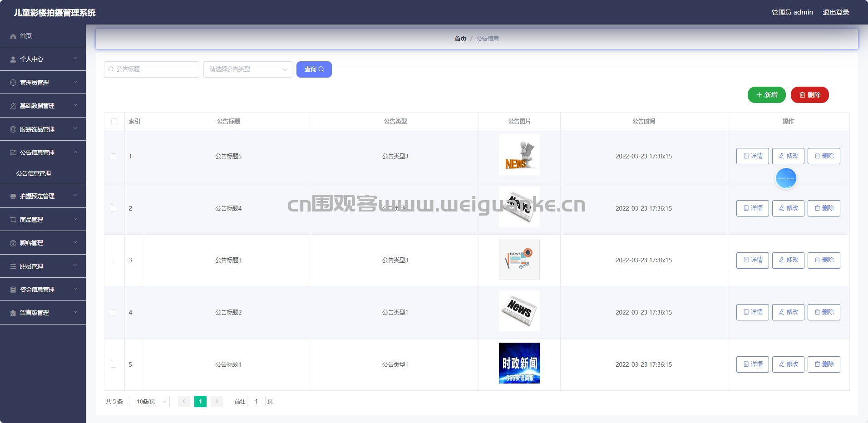Screen dimensions: 868x423
Task: Open 详情 for 公告标题2
Action: 753,312
